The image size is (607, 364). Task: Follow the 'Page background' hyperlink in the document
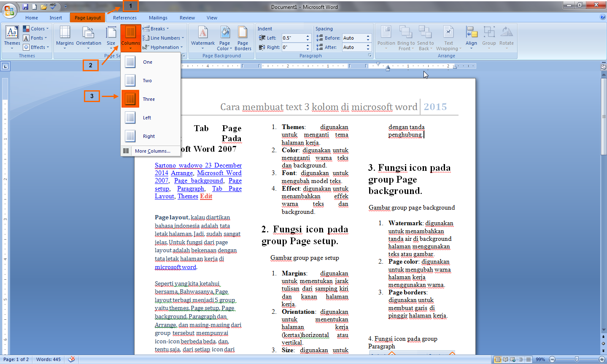click(x=199, y=181)
